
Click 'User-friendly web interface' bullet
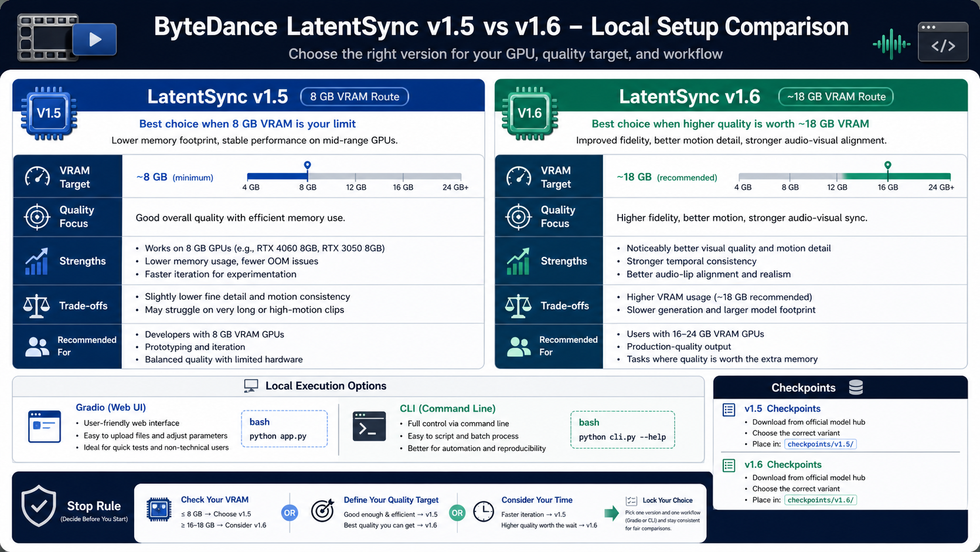[131, 423]
